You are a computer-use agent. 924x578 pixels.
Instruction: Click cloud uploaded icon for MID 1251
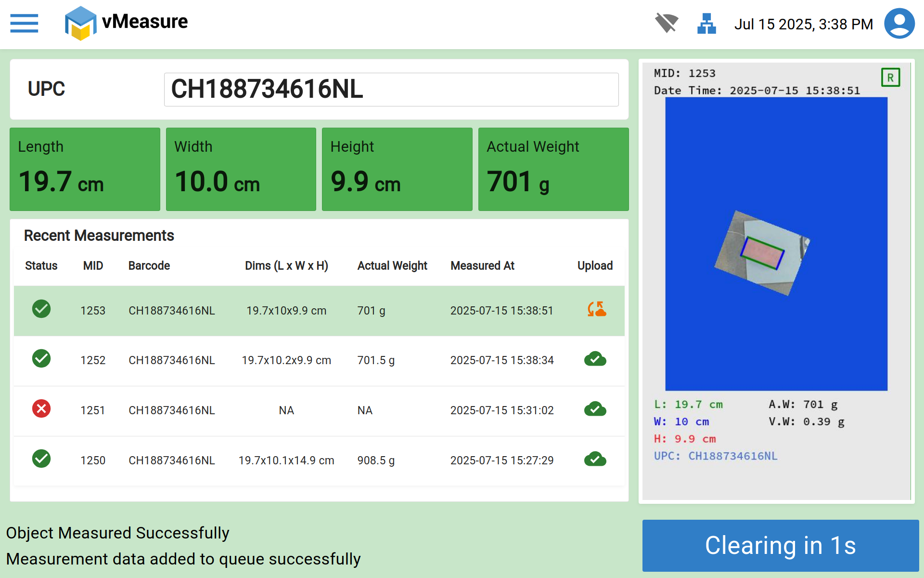[595, 409]
